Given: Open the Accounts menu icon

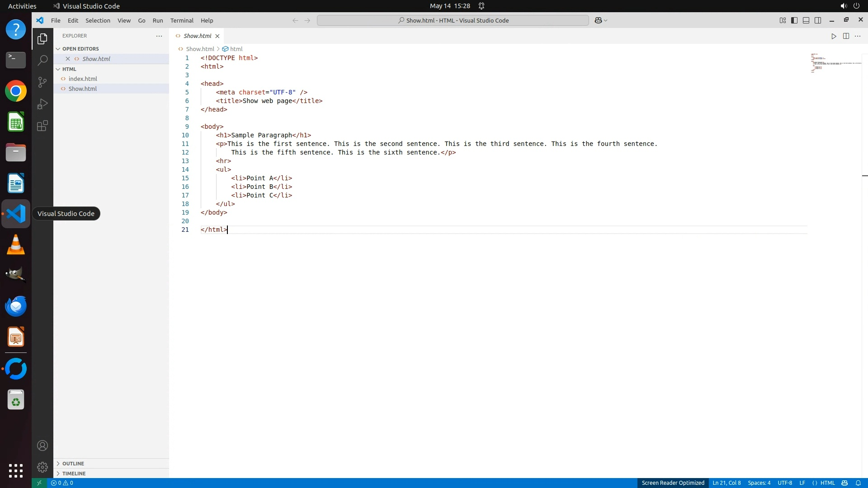Looking at the screenshot, I should 42,446.
